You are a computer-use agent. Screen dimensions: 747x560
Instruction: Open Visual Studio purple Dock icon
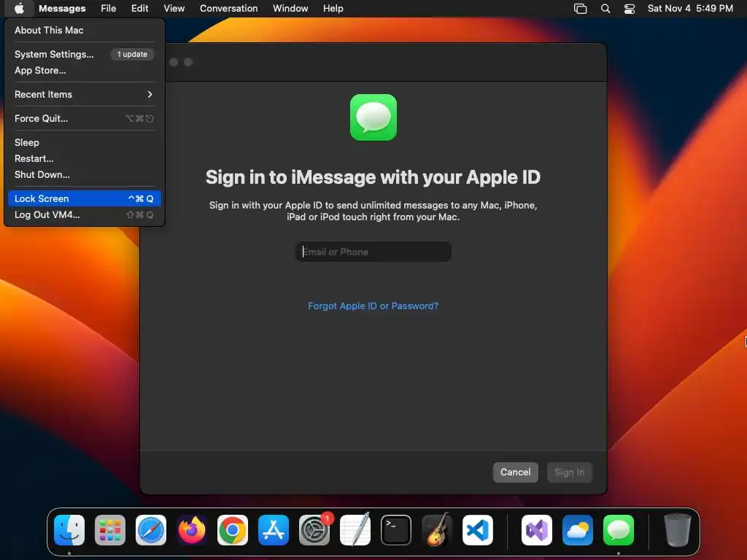(537, 529)
